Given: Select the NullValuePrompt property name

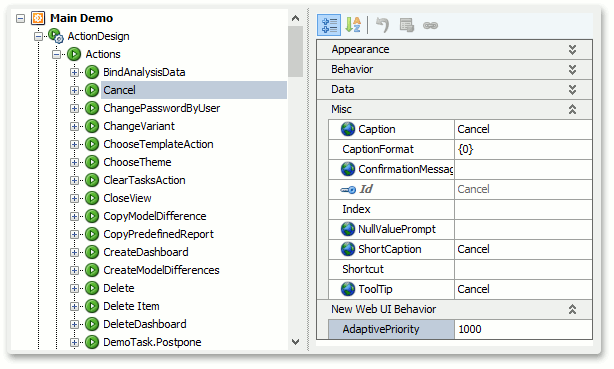Looking at the screenshot, I should coord(397,229).
